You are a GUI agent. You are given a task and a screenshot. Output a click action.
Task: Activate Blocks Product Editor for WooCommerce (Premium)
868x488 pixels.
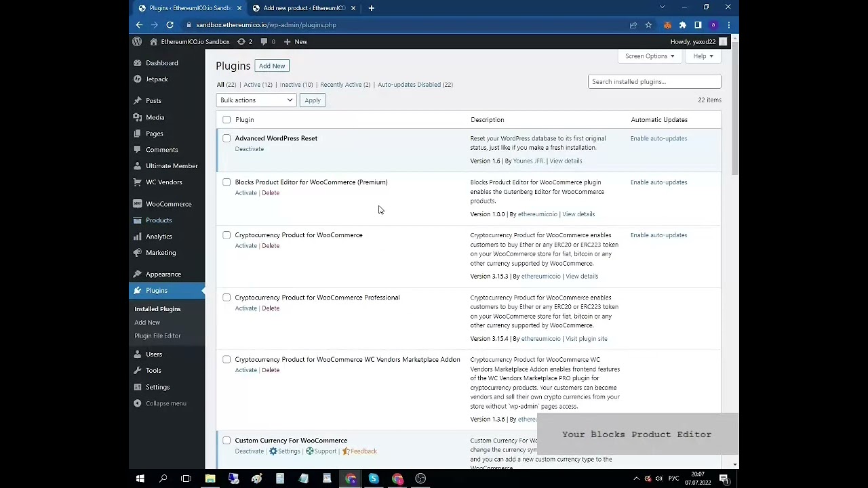245,193
